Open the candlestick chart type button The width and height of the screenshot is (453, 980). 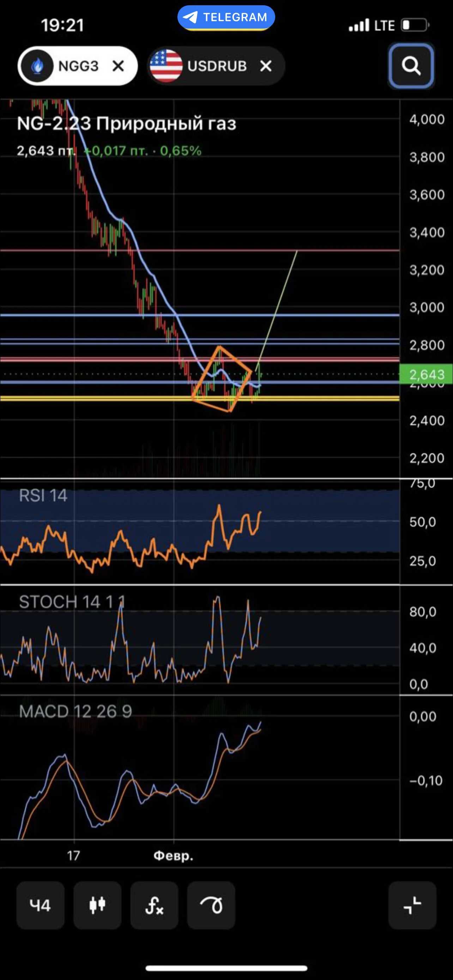tap(97, 906)
